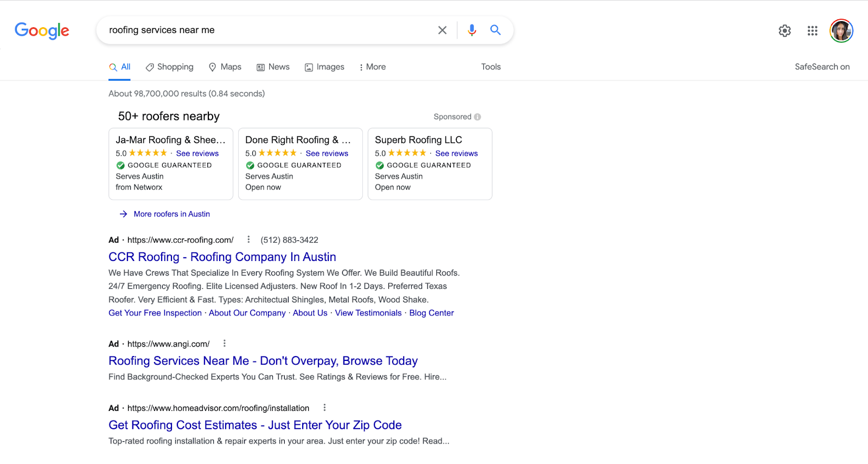Click the https://www.ccr-roofing.com/ URL text
The width and height of the screenshot is (868, 464).
pos(180,240)
